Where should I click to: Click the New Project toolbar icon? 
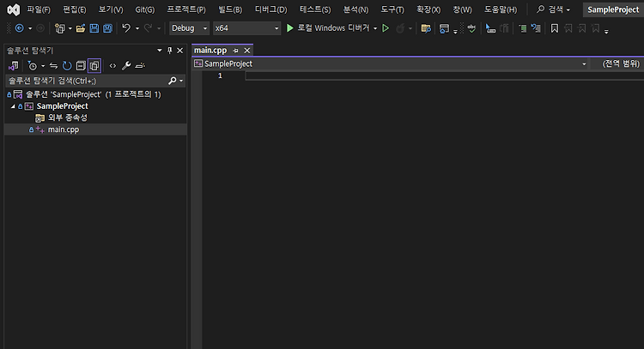[60, 28]
